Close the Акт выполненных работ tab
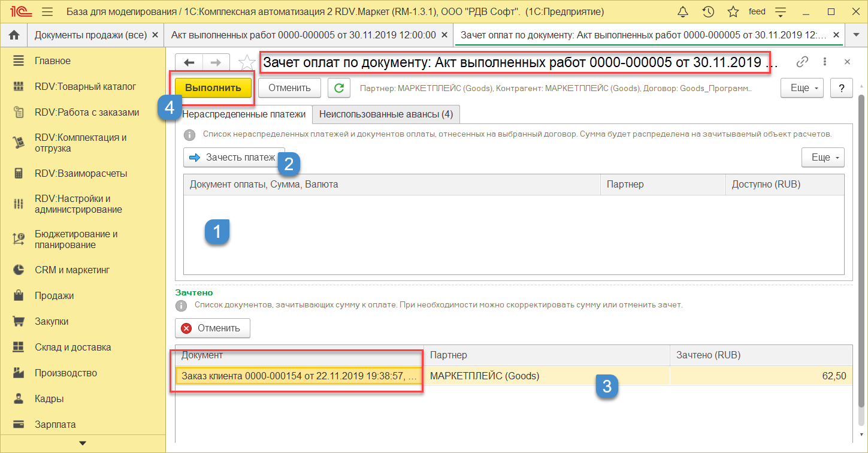Image resolution: width=868 pixels, height=453 pixels. tap(444, 35)
